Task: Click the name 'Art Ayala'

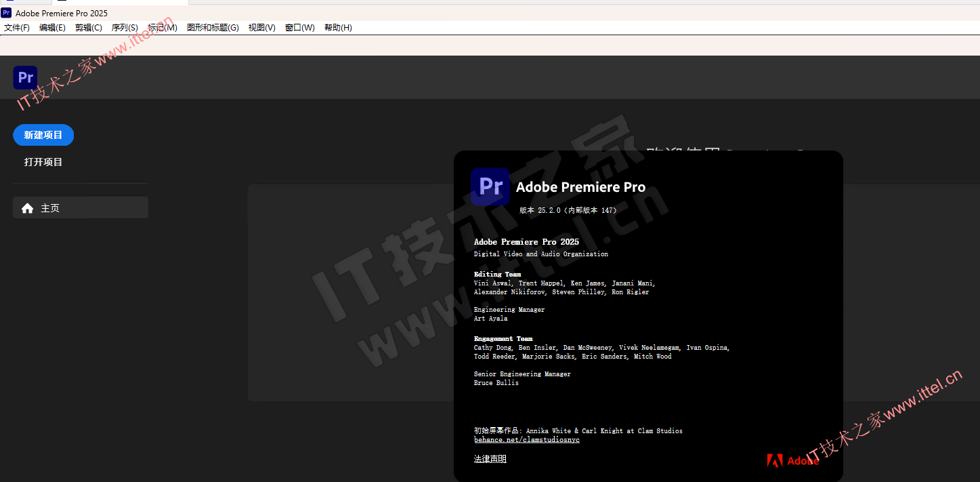Action: click(491, 319)
